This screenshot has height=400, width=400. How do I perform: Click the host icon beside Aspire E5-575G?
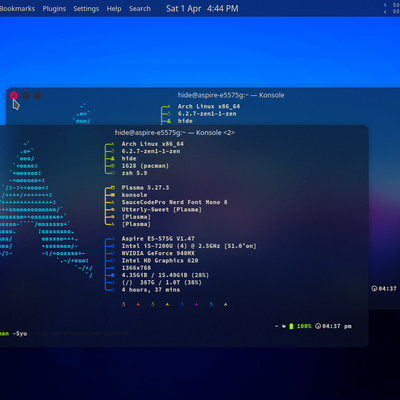[113, 239]
